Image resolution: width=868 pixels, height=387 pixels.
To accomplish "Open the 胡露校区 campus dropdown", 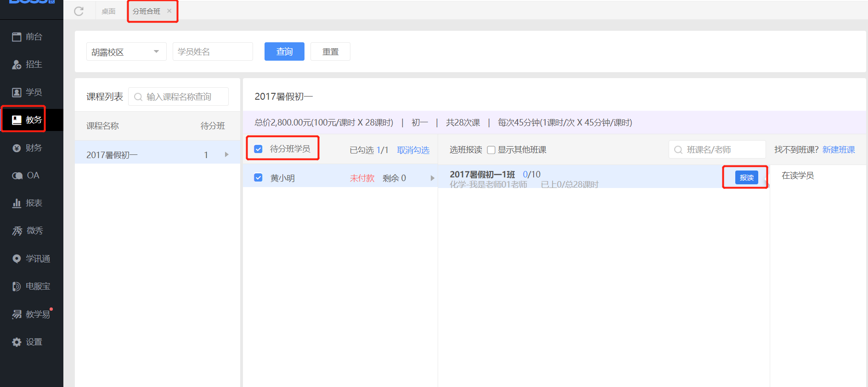I will click(126, 51).
